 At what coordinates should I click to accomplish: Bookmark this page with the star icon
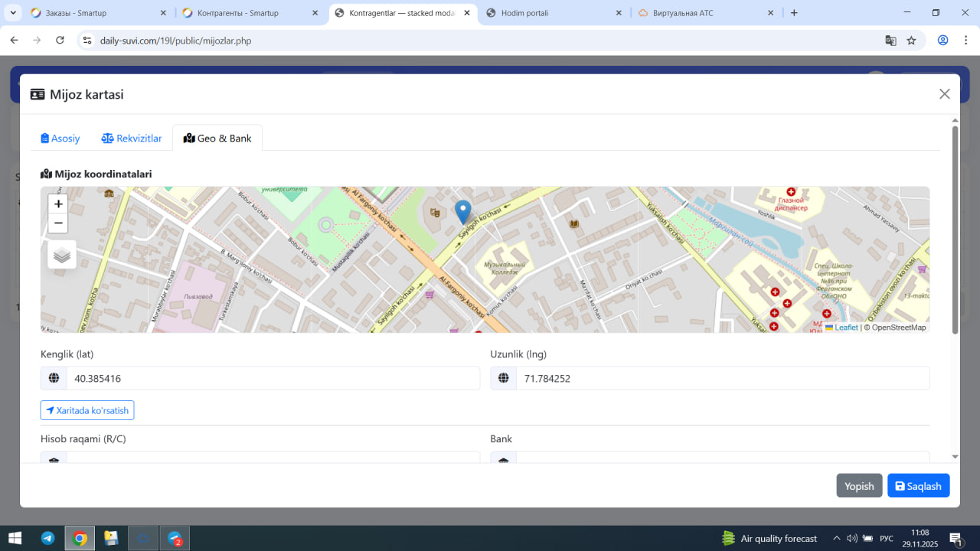tap(911, 41)
